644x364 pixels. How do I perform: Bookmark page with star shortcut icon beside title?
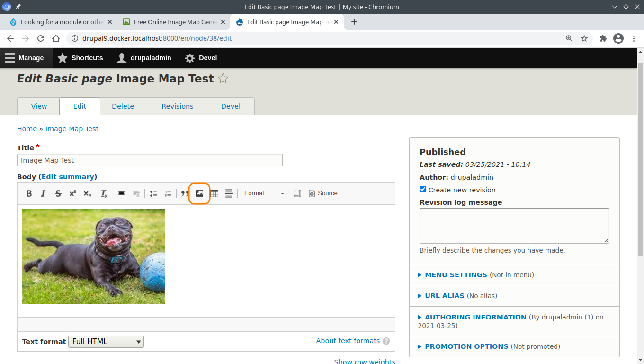coord(223,79)
